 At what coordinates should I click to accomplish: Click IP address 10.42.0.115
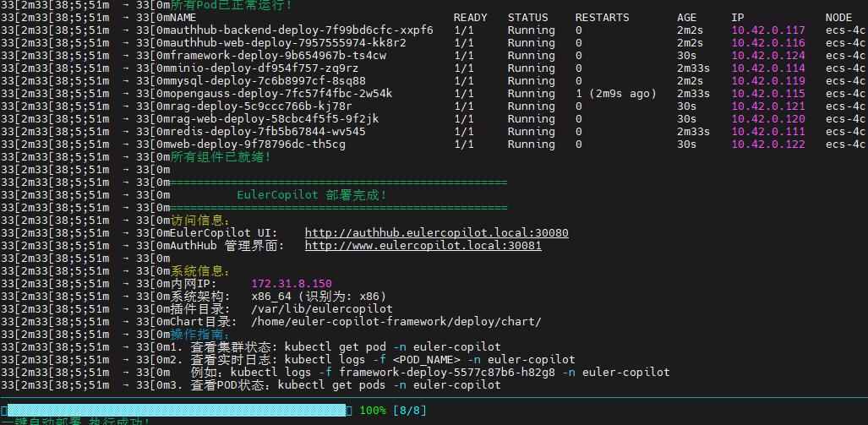(768, 94)
